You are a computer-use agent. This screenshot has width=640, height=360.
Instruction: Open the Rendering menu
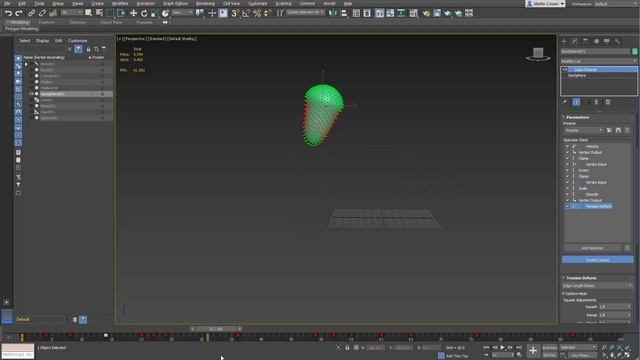point(205,4)
